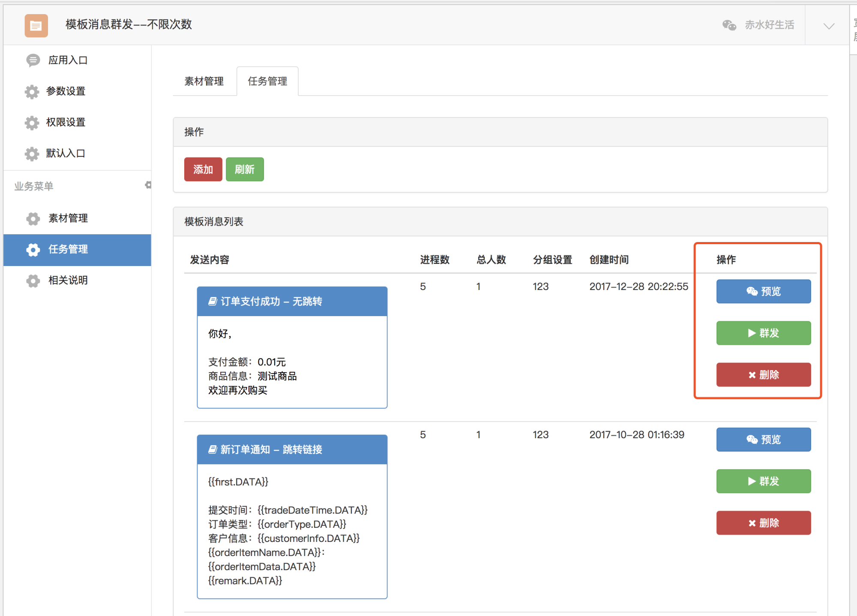857x616 pixels.
Task: Click the chat bubble icon for 应用入口
Action: point(33,60)
